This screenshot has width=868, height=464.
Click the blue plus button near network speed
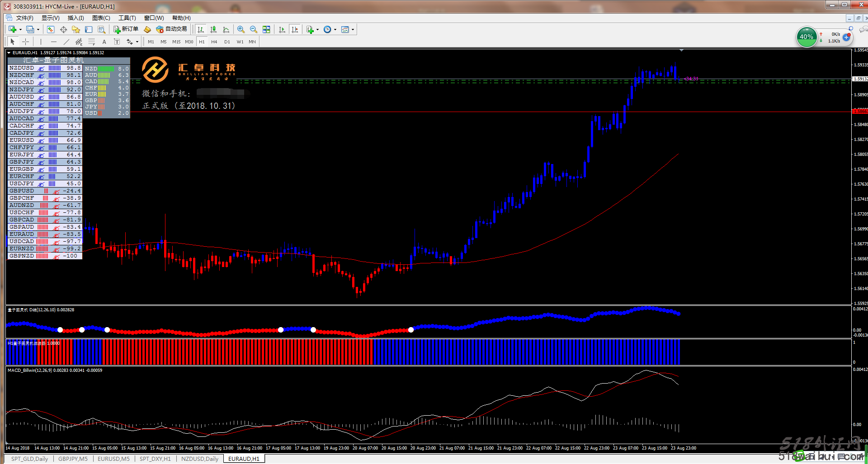tap(846, 37)
